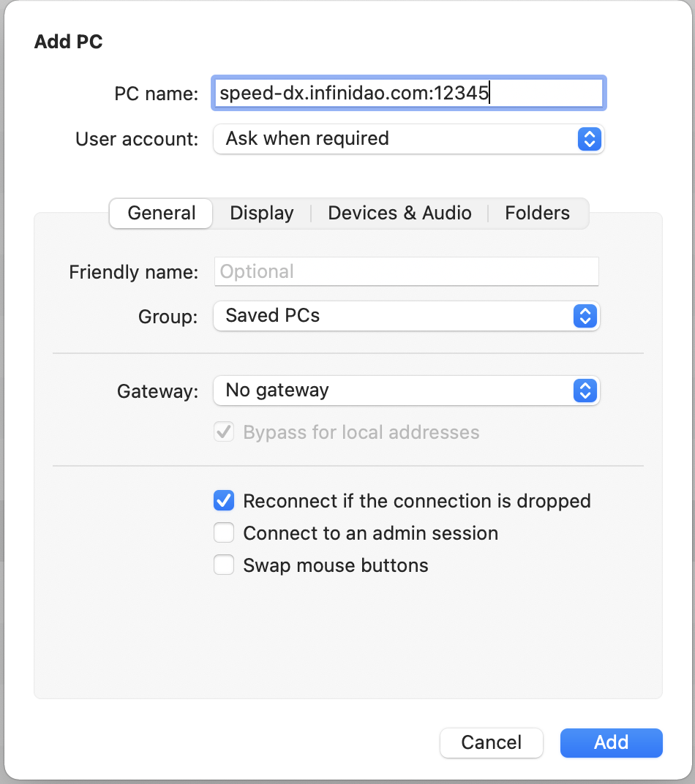Click the greyed Bypass for local addresses checkbox

[224, 432]
